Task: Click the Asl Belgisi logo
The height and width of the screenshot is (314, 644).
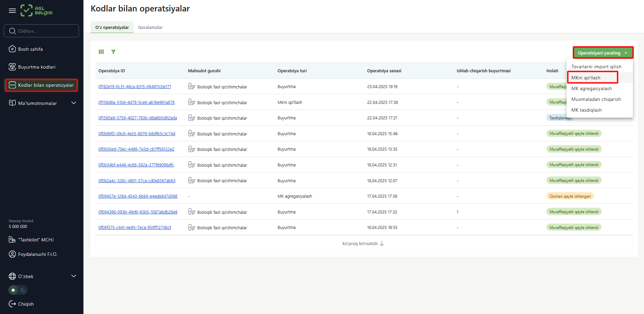Action: 36,10
